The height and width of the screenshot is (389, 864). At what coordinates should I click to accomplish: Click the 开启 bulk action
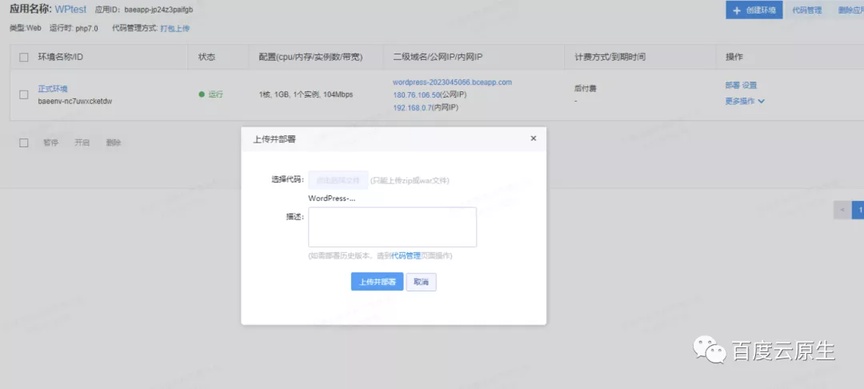coord(82,143)
